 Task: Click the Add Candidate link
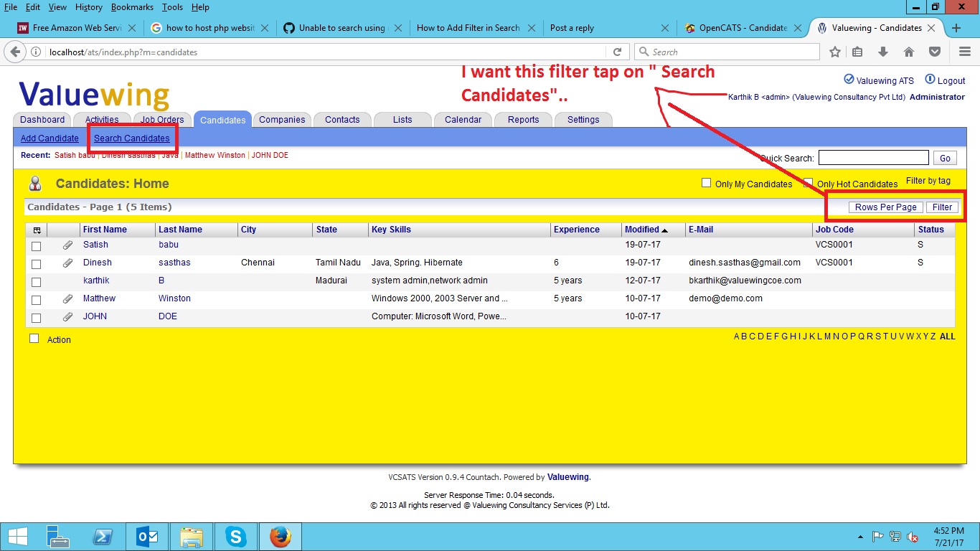click(x=50, y=138)
